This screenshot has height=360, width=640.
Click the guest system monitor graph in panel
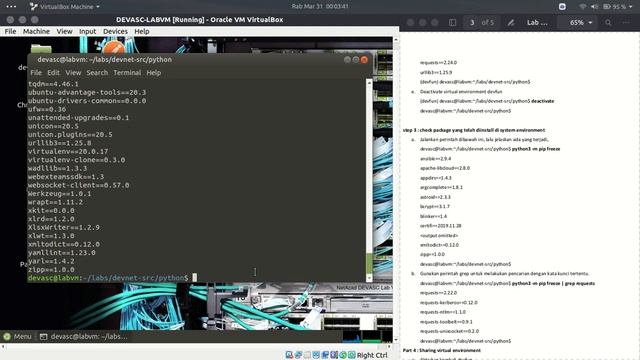[367, 336]
